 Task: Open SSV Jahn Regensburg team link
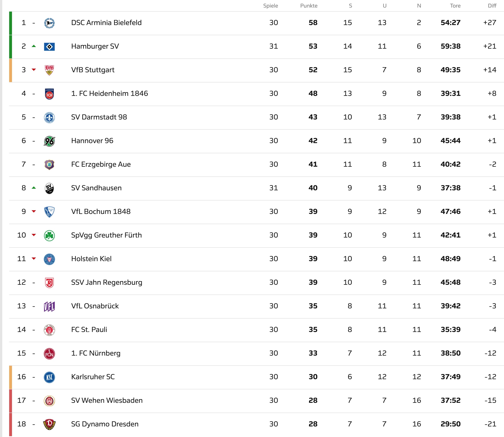click(107, 282)
